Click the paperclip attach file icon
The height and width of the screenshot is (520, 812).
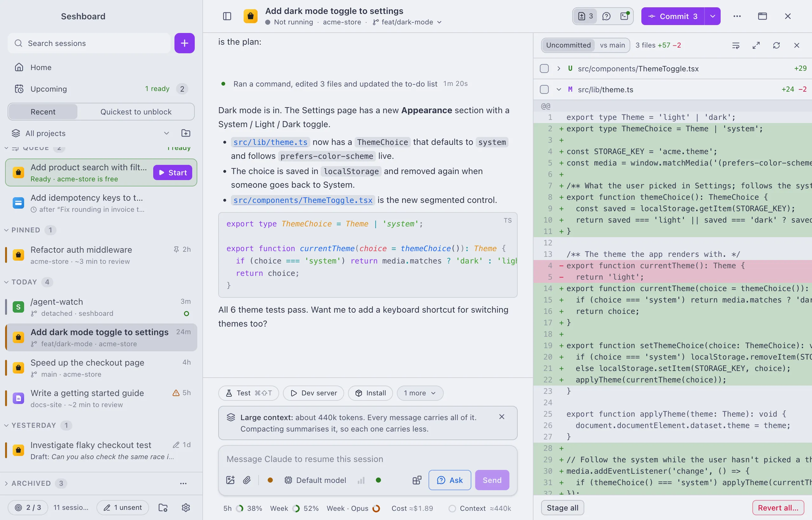tap(247, 480)
